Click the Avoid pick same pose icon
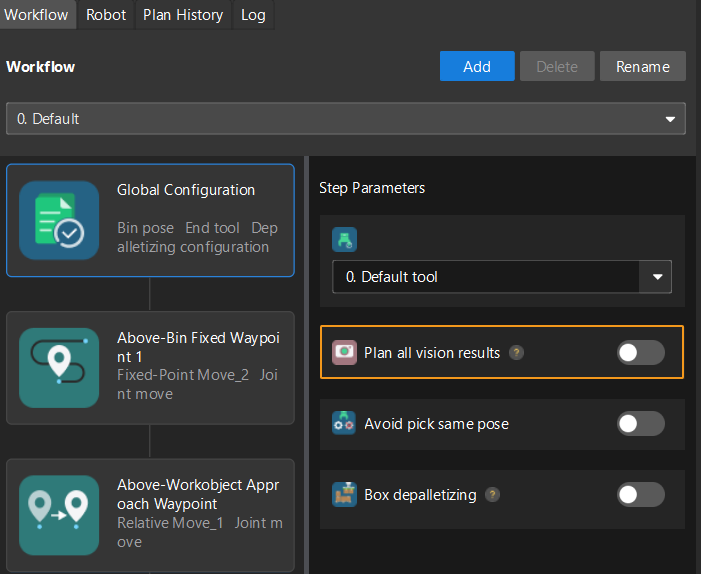This screenshot has width=701, height=574. [x=344, y=423]
